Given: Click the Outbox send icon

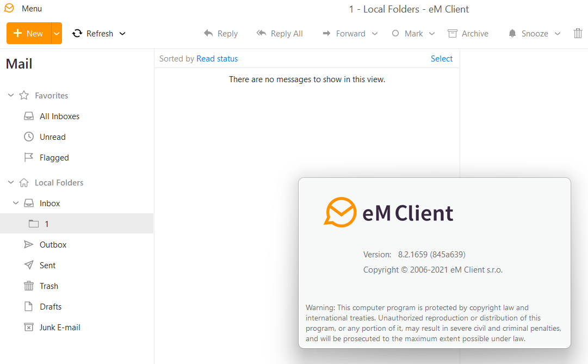Looking at the screenshot, I should pos(28,244).
